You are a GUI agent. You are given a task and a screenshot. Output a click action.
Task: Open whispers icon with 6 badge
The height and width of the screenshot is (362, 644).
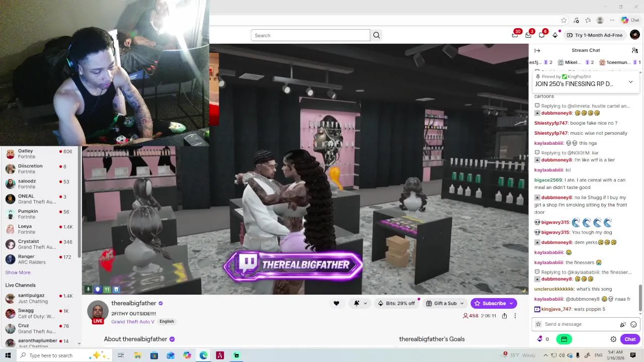point(541,35)
